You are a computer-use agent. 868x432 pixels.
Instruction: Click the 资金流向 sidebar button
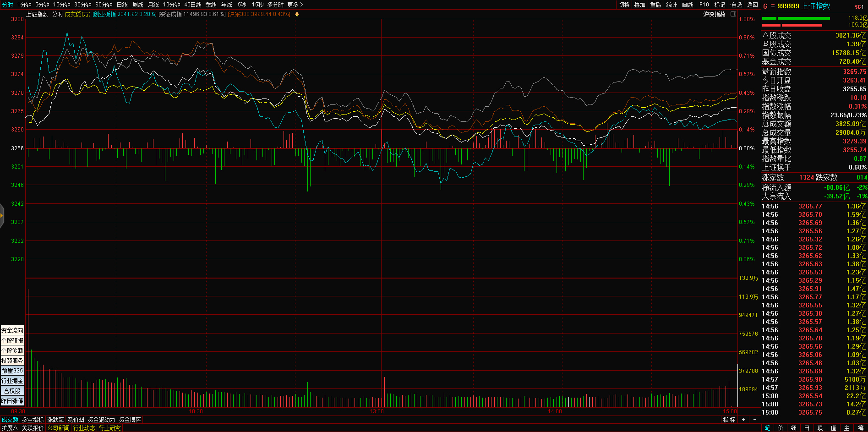[x=12, y=330]
